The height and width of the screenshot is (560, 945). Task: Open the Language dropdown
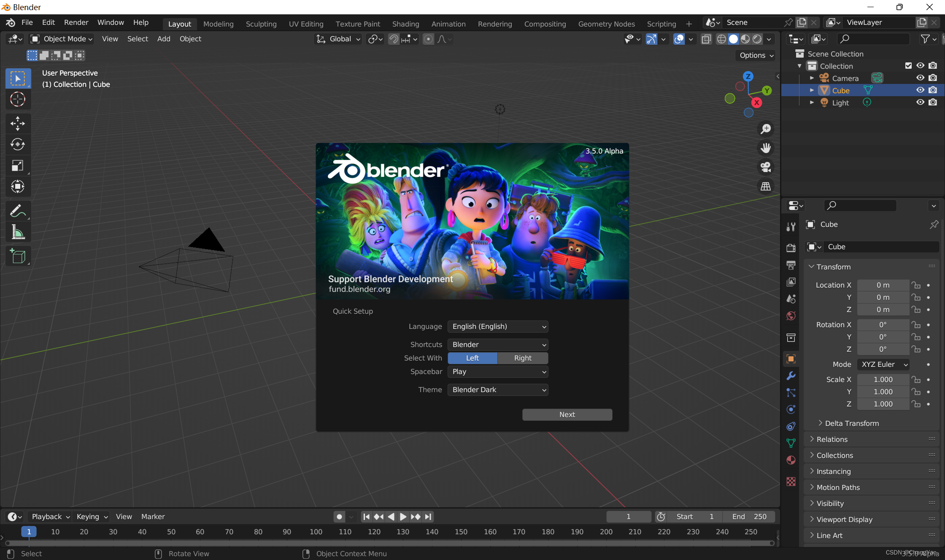(498, 326)
